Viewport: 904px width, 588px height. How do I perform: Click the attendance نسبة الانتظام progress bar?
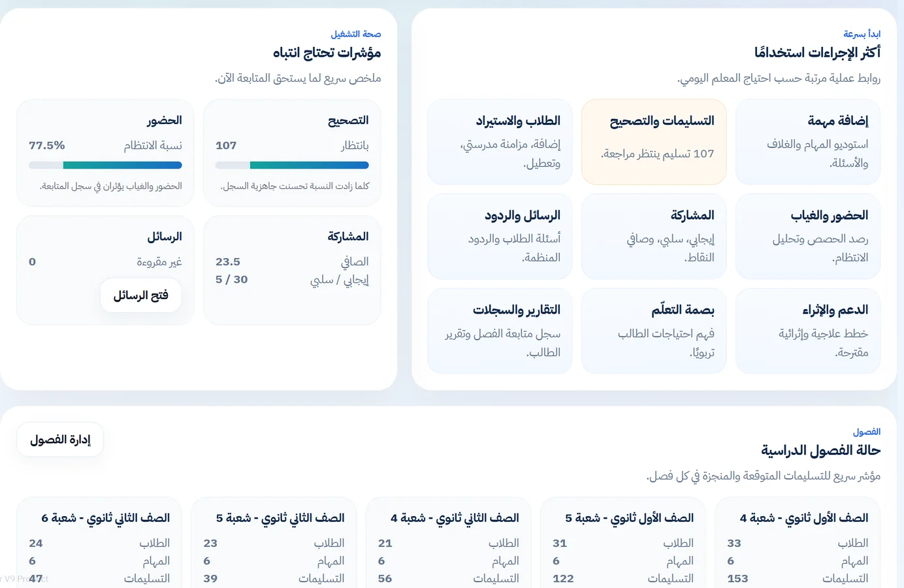(x=105, y=165)
